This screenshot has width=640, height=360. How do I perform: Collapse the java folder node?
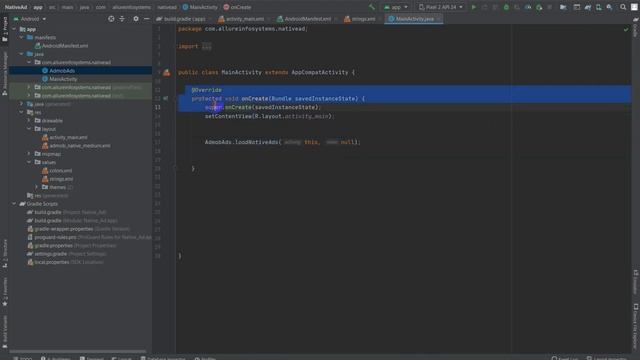(22, 54)
